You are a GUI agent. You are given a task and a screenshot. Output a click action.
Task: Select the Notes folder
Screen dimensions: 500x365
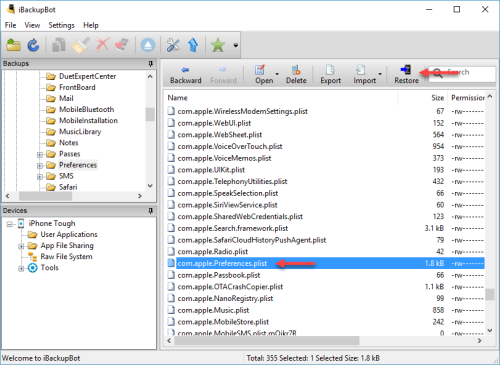tap(69, 143)
